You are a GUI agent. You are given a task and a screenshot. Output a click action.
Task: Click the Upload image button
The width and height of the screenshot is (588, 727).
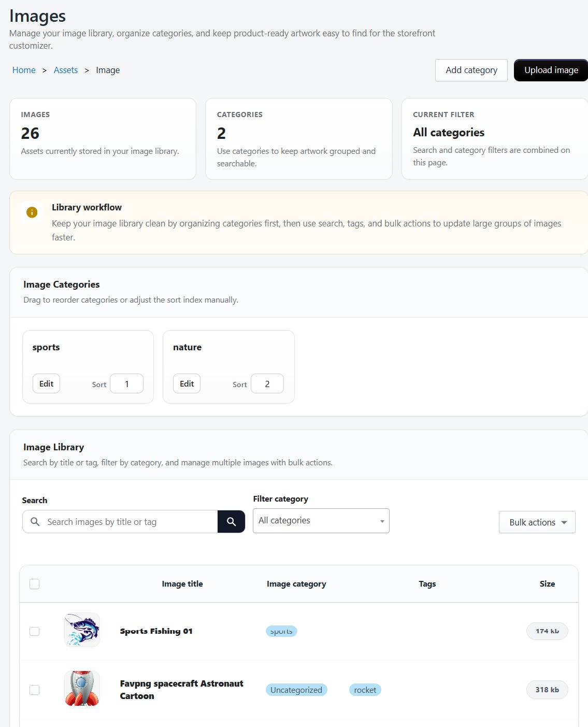pyautogui.click(x=551, y=70)
